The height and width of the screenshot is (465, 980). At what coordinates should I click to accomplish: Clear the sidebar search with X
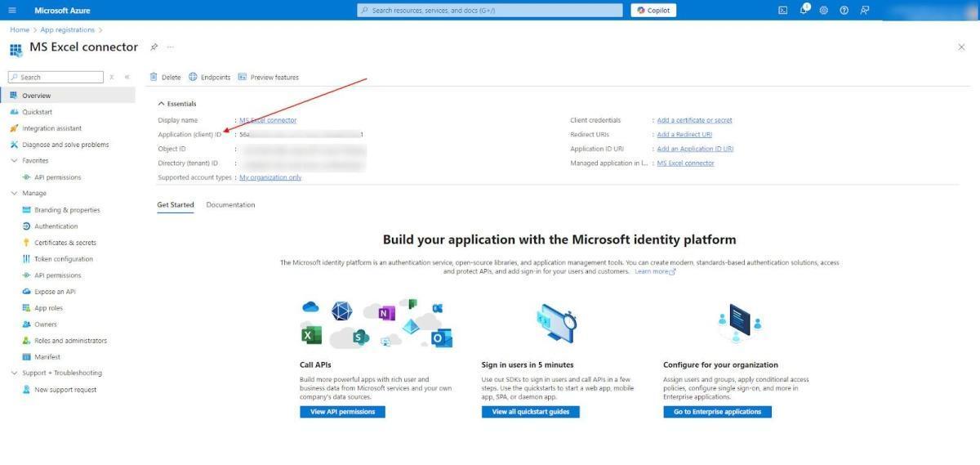point(112,77)
